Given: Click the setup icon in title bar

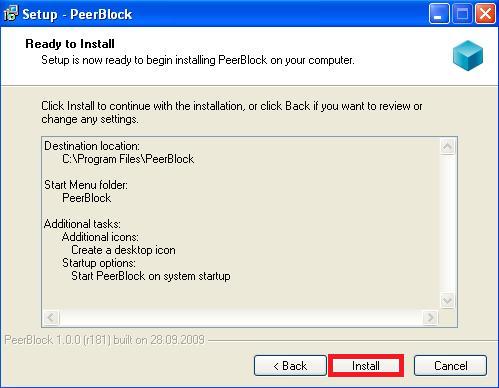Looking at the screenshot, I should pyautogui.click(x=11, y=14).
